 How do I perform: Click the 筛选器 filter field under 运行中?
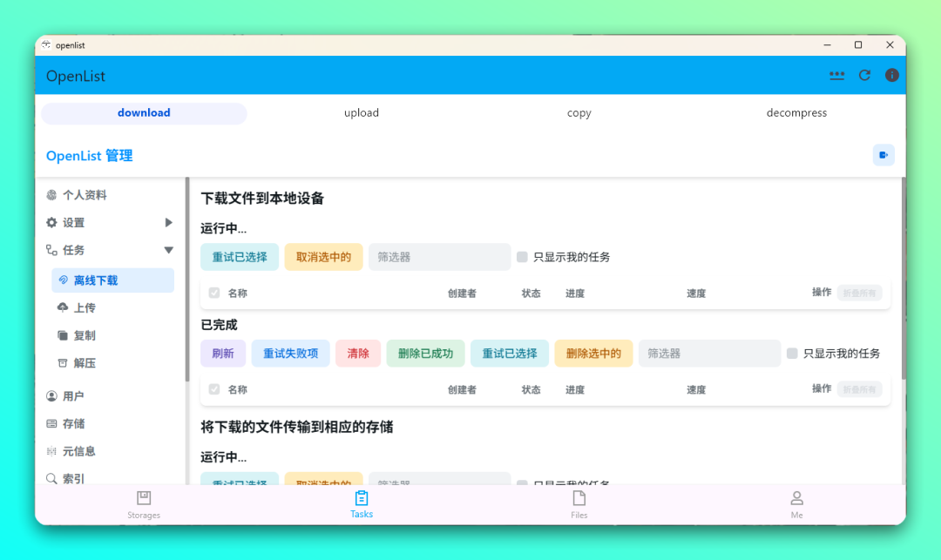coord(439,257)
